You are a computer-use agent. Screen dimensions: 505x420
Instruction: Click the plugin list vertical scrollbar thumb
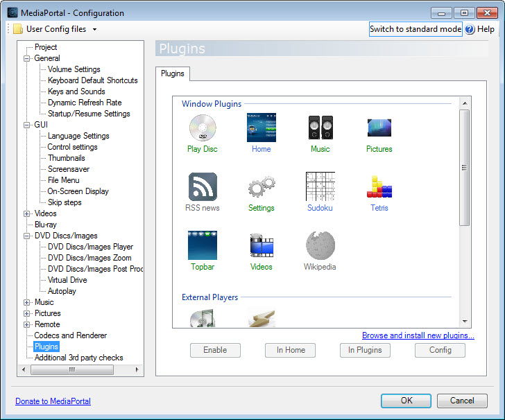click(x=465, y=168)
